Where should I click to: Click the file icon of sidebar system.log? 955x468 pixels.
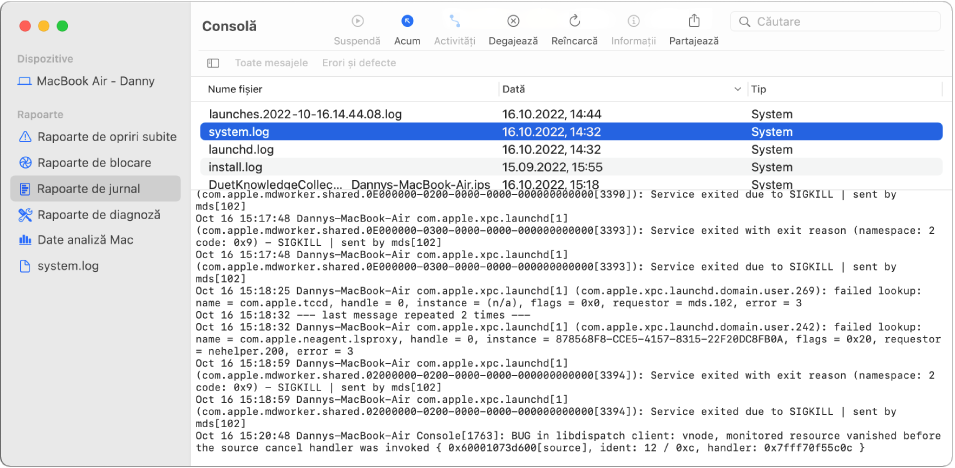25,266
